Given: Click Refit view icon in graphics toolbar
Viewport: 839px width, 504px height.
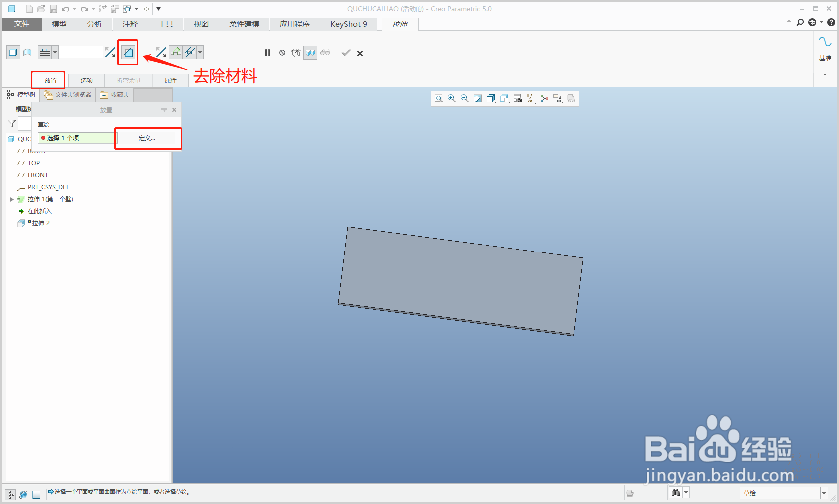Looking at the screenshot, I should [x=439, y=99].
